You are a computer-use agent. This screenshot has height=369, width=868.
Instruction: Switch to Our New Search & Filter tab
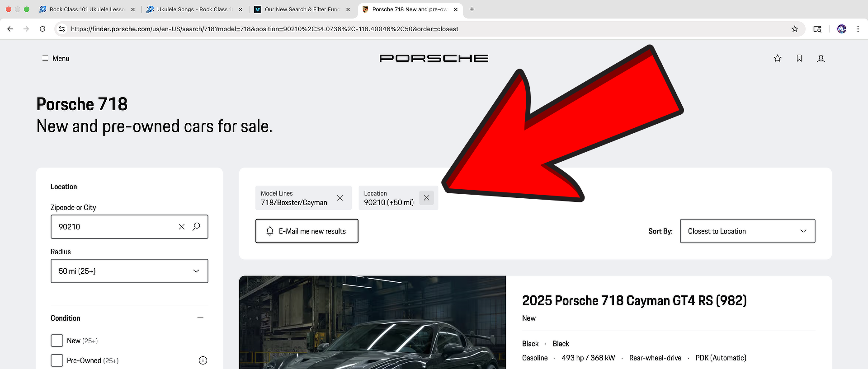click(x=302, y=9)
